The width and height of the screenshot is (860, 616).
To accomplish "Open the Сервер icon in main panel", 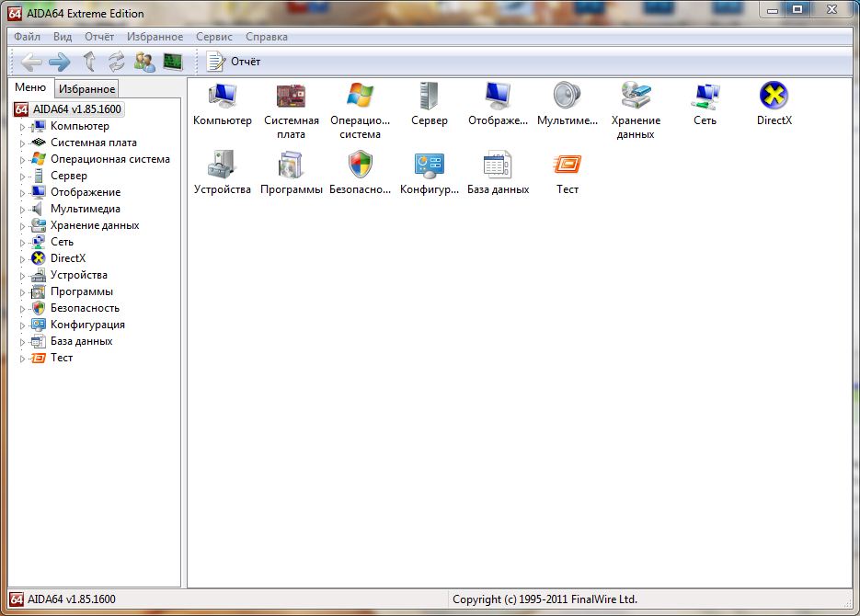I will [x=429, y=97].
